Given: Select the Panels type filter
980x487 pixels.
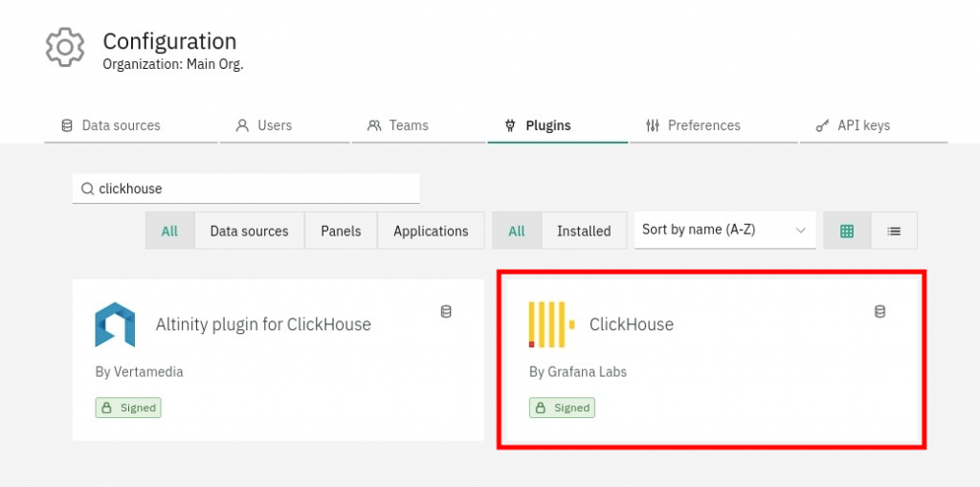Looking at the screenshot, I should coord(342,231).
